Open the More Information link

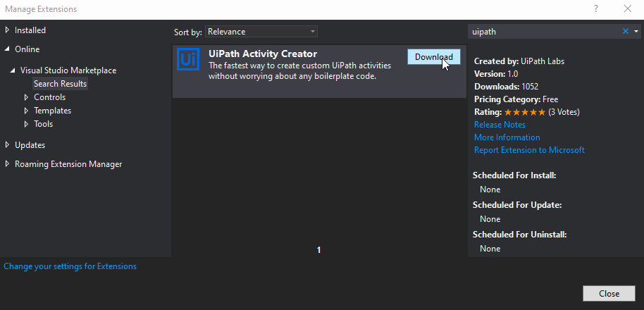pyautogui.click(x=507, y=137)
